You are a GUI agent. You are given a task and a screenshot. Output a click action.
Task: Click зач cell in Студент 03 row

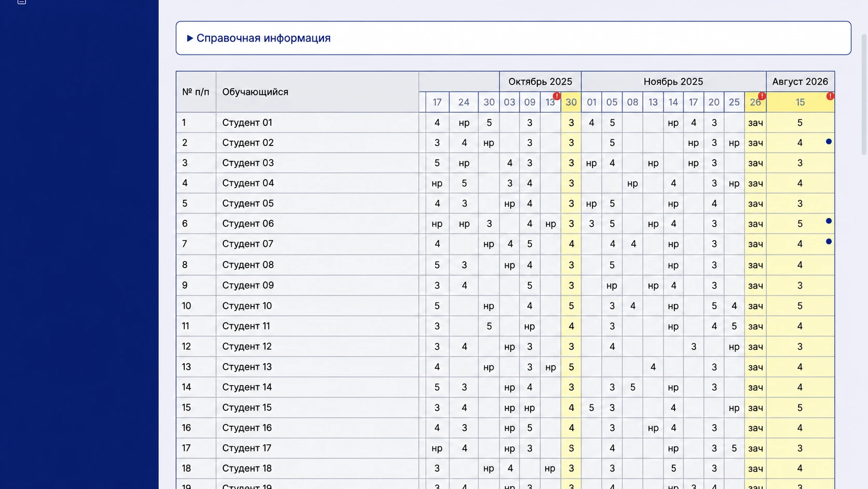tap(755, 163)
